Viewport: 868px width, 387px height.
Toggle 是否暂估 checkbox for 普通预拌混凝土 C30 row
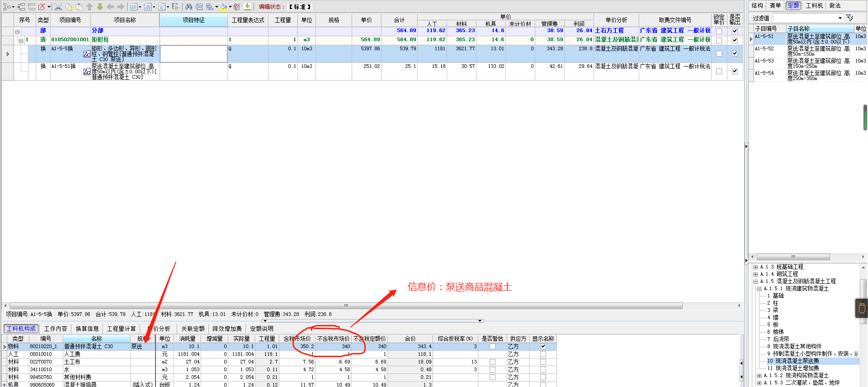[492, 346]
